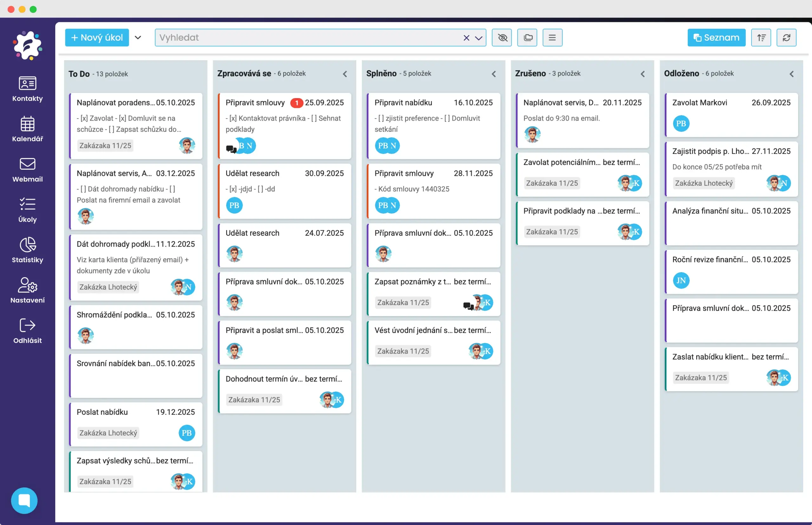Switch to Seznam list view

716,37
